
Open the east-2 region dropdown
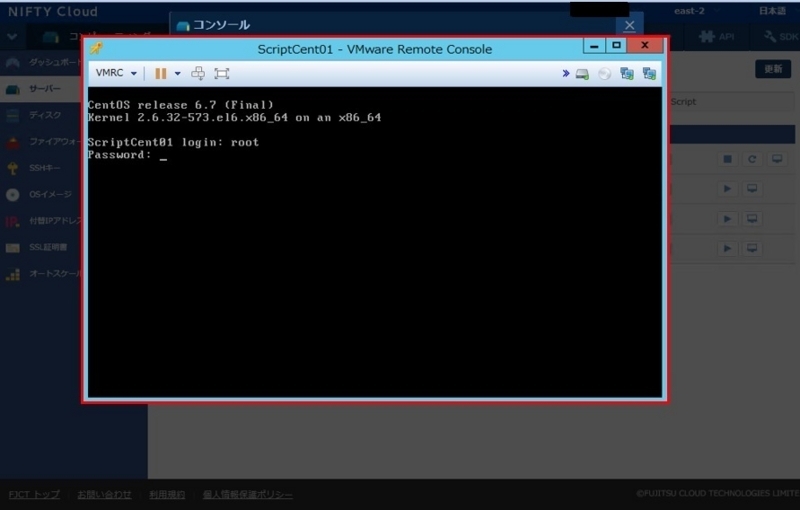pos(696,11)
